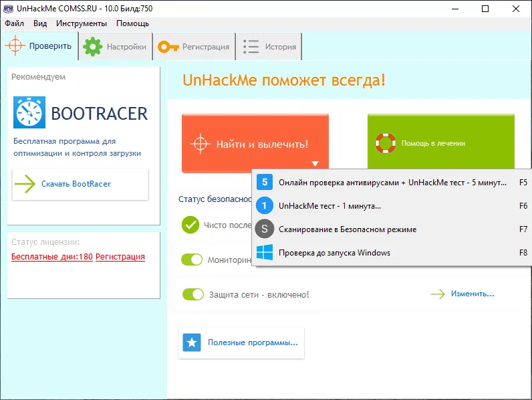The image size is (532, 400).
Task: Click the BOOTRACER title text
Action: point(100,114)
